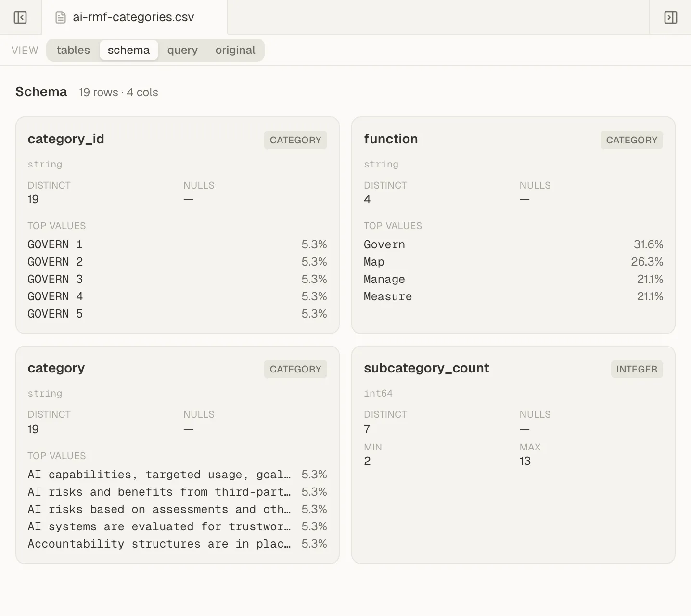The image size is (691, 616).
Task: Click the MIN value 2
Action: 367,461
